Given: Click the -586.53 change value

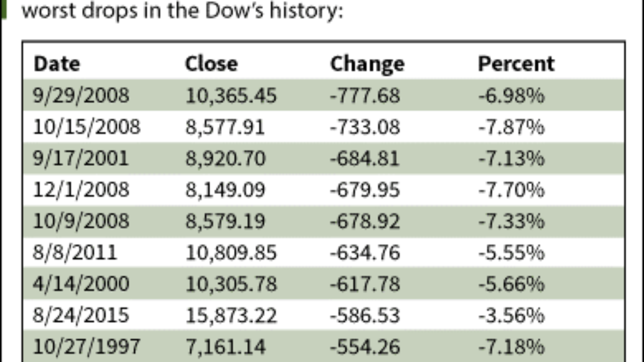Looking at the screenshot, I should (x=365, y=316).
